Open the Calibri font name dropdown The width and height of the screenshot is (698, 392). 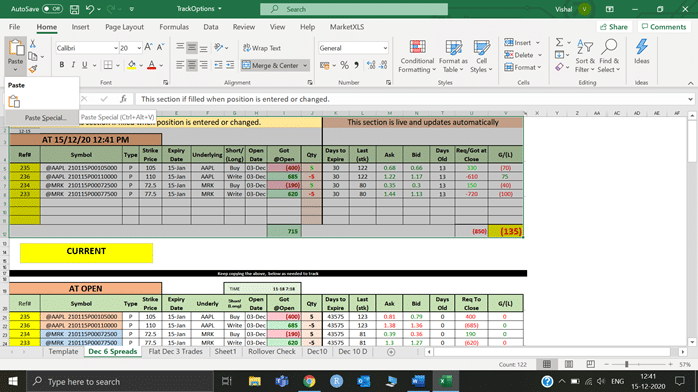tap(115, 48)
